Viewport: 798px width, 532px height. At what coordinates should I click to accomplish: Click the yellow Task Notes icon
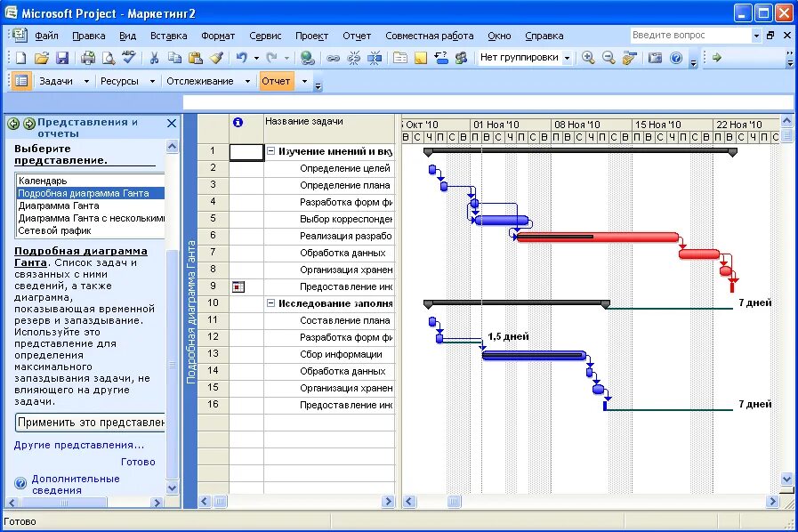click(x=421, y=58)
